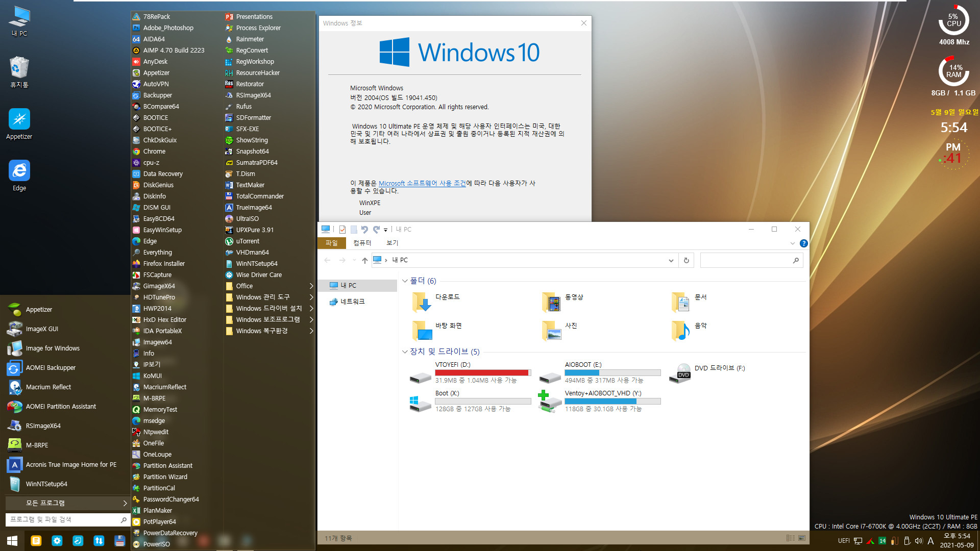Expand the Windows 보조프로그램 submenu
The image size is (980, 551).
[x=269, y=320]
